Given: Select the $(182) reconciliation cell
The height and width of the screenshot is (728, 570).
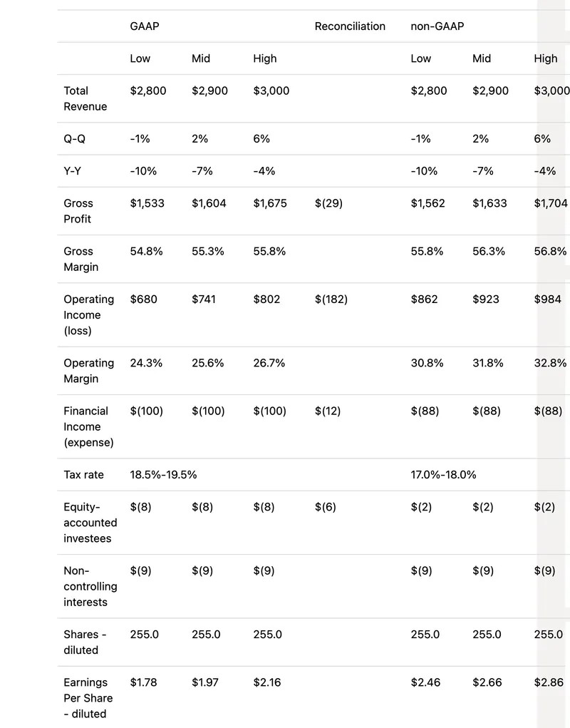Looking at the screenshot, I should pos(331,299).
